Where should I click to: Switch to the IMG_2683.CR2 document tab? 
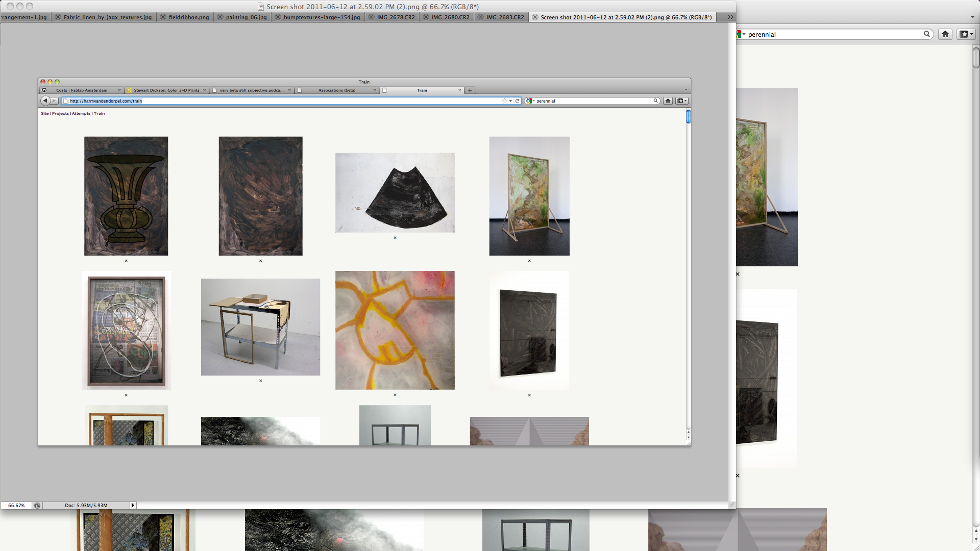505,17
